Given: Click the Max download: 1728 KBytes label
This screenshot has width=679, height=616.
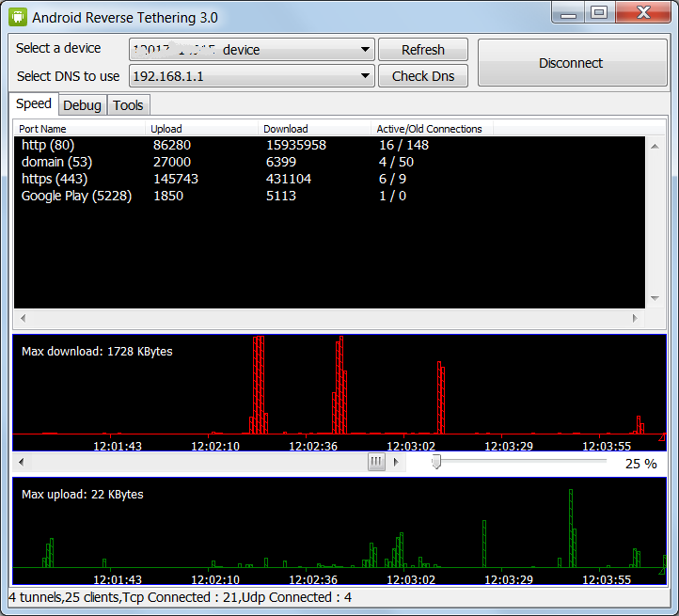Looking at the screenshot, I should [97, 352].
